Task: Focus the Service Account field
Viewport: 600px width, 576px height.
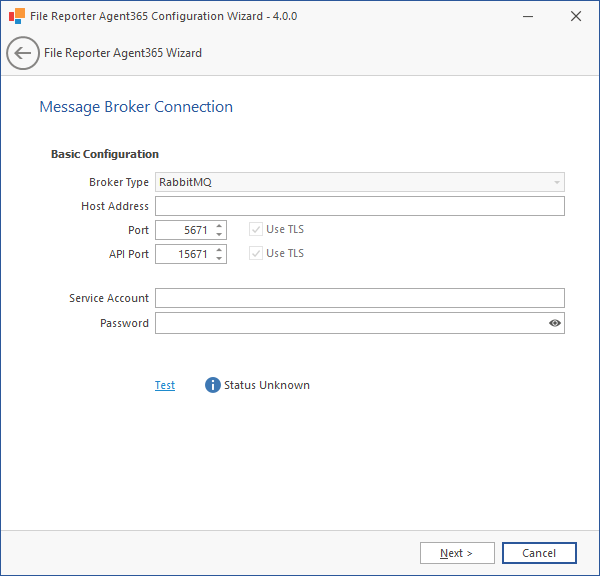Action: [x=359, y=298]
